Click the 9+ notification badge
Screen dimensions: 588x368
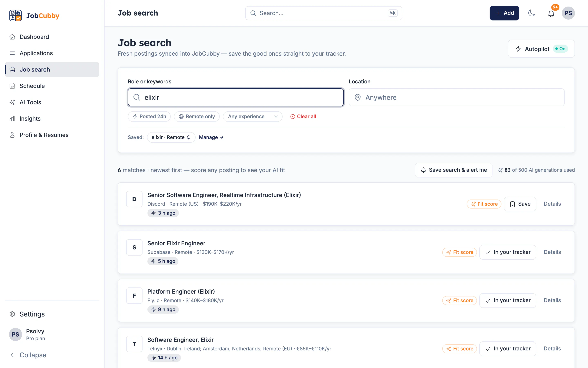coord(555,7)
